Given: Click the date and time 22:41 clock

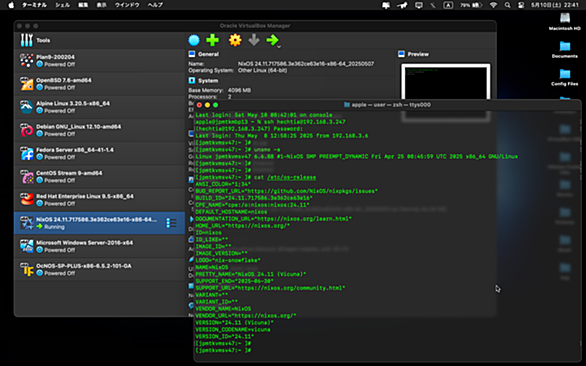Looking at the screenshot, I should coord(555,5).
